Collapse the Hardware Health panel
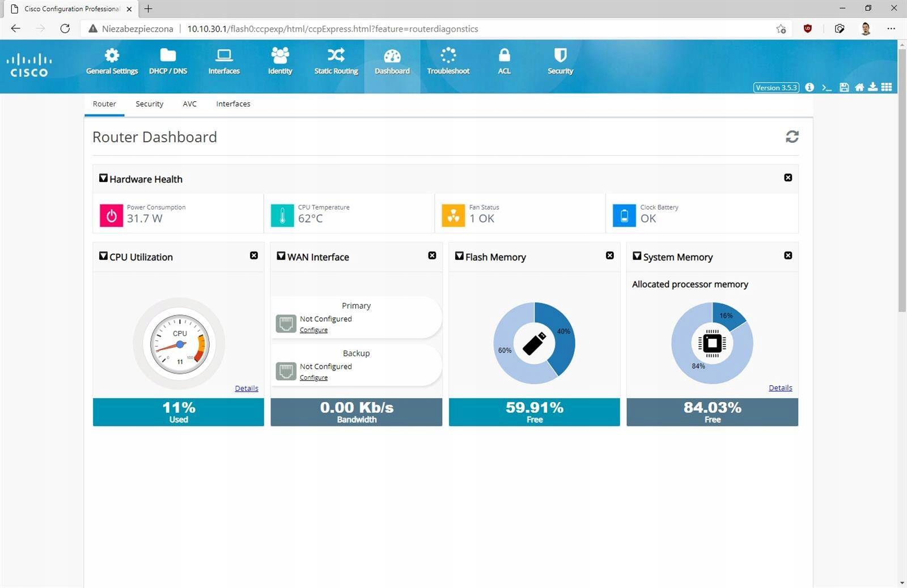The height and width of the screenshot is (588, 907). point(103,178)
